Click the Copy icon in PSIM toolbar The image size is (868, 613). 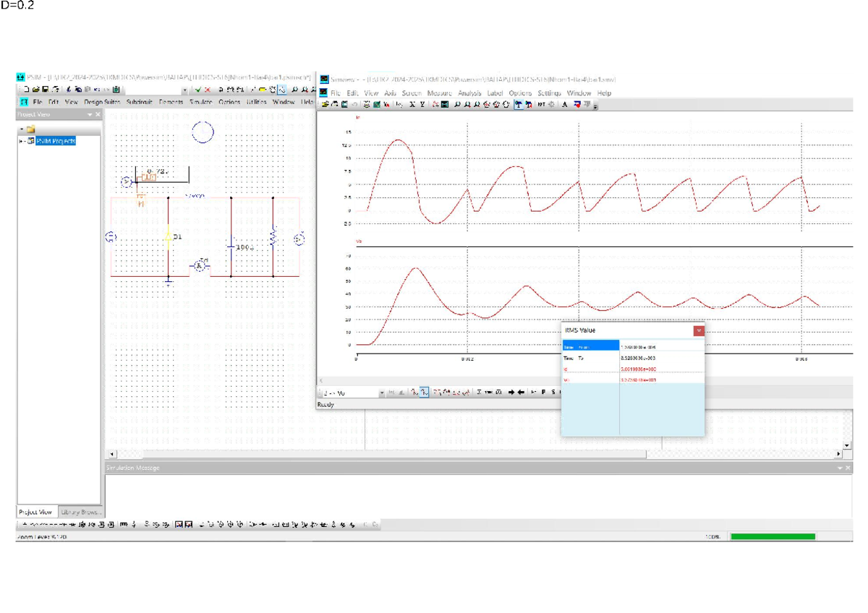tap(77, 90)
